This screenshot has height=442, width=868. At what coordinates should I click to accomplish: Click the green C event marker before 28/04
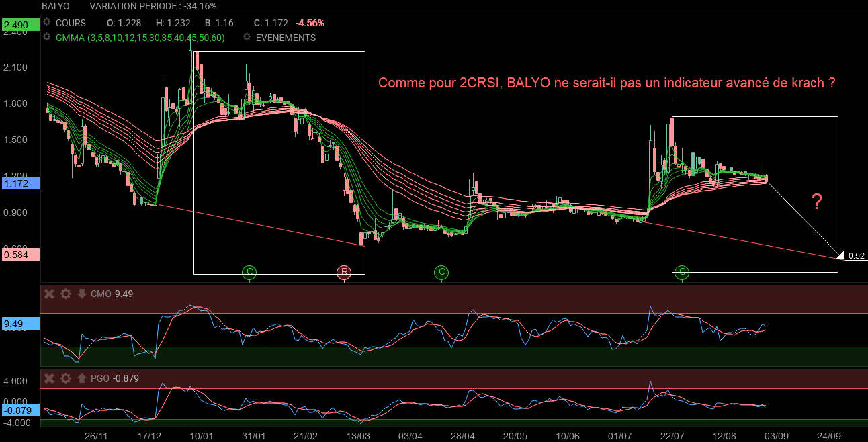tap(441, 272)
